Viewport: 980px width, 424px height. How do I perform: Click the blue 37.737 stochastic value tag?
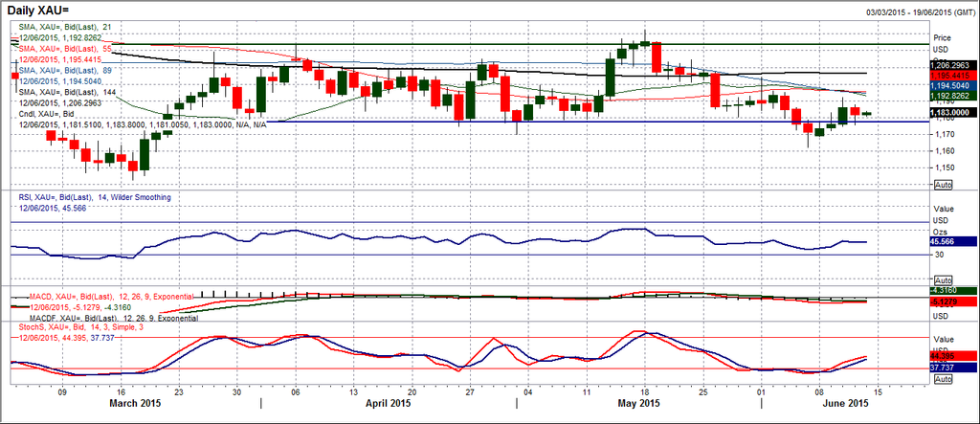tap(955, 368)
